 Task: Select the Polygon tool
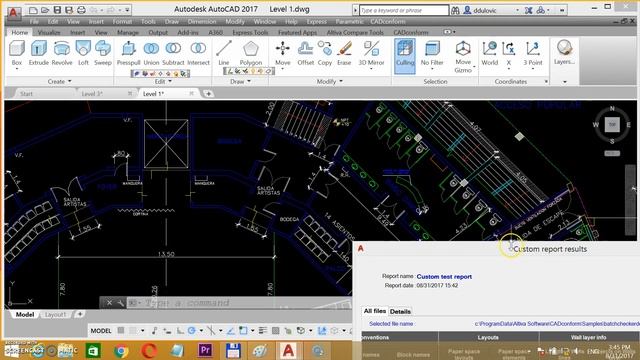tap(251, 53)
